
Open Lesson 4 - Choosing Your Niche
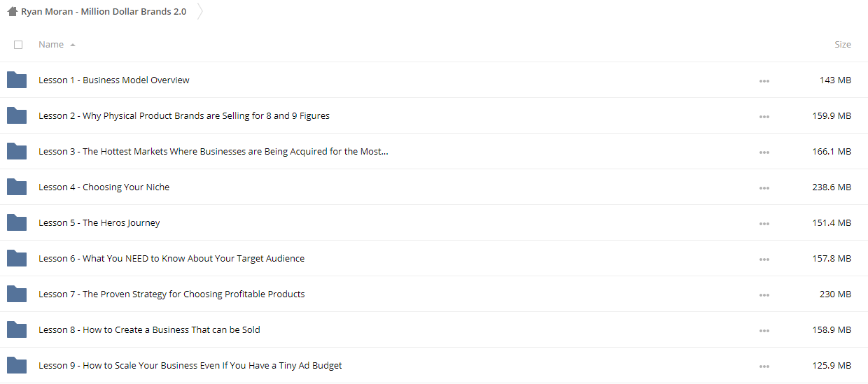[104, 187]
